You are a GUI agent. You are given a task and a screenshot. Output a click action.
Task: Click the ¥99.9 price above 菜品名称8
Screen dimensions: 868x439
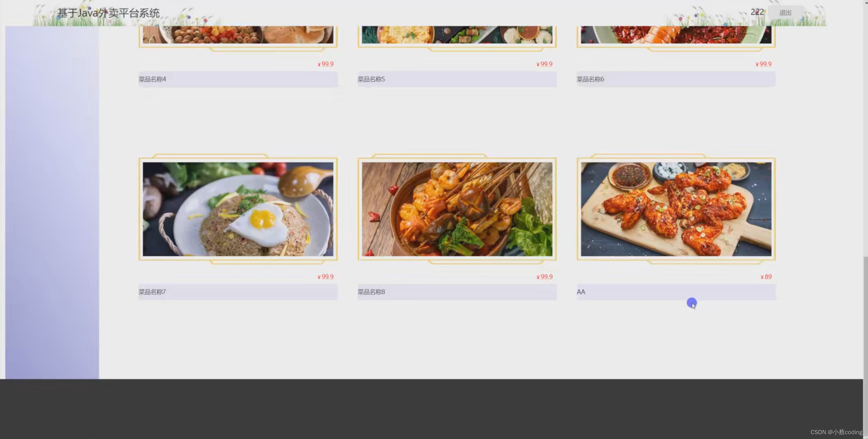[x=544, y=277]
